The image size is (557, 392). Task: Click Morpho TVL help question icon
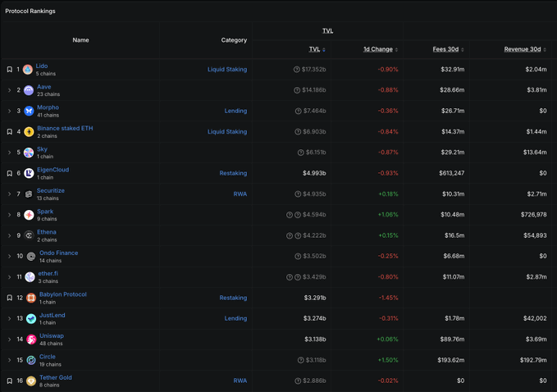(298, 111)
